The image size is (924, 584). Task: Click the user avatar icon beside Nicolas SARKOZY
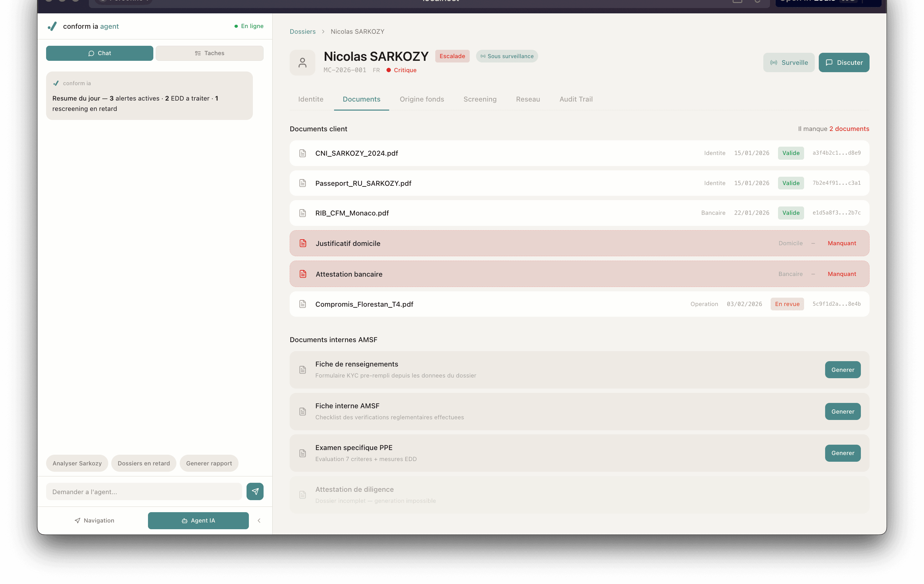tap(302, 62)
